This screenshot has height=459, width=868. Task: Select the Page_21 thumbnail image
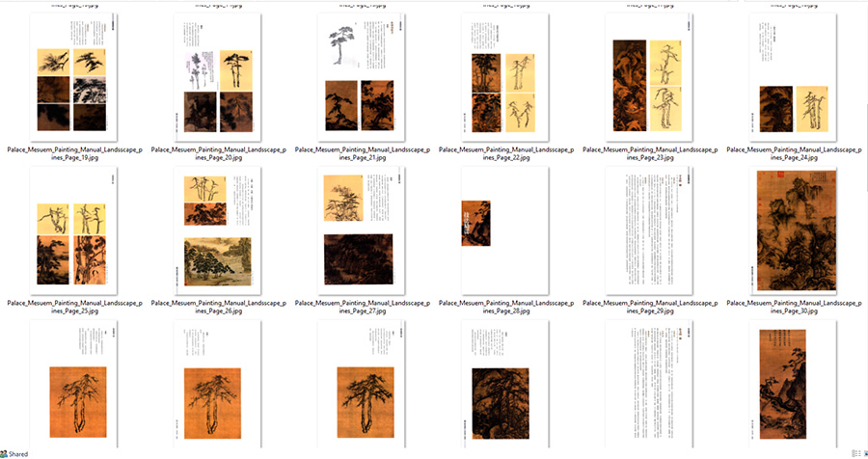click(x=362, y=77)
